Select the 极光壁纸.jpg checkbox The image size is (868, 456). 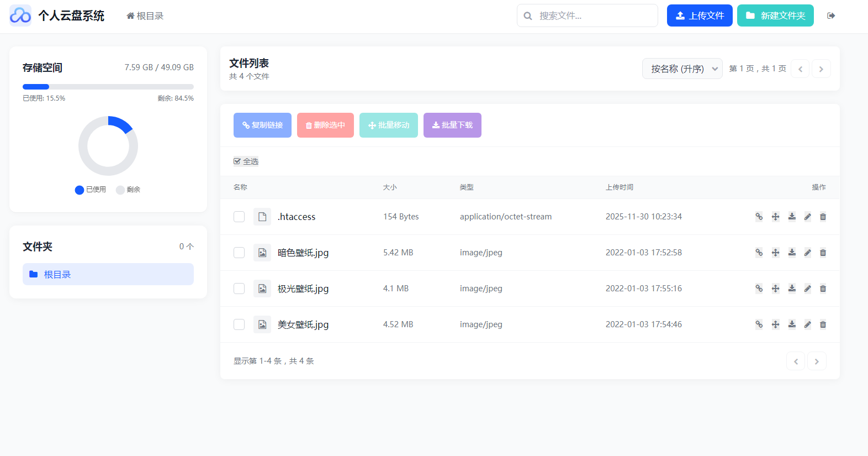(239, 289)
